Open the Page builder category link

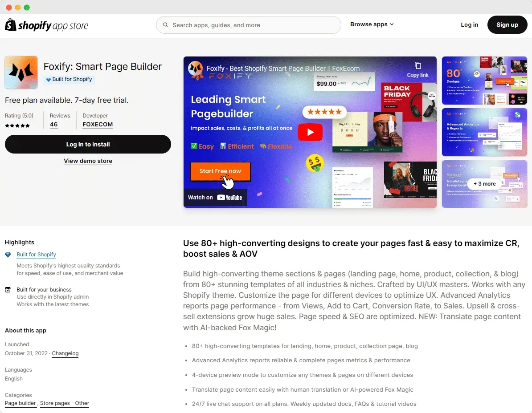point(20,403)
